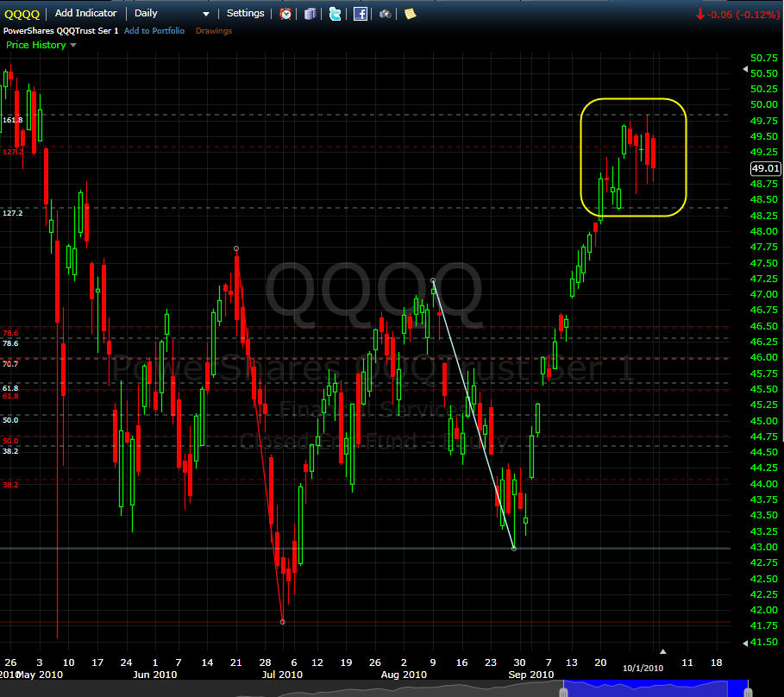Grab the left handle of the range slider
Screen dimensions: 784x697
tap(563, 692)
